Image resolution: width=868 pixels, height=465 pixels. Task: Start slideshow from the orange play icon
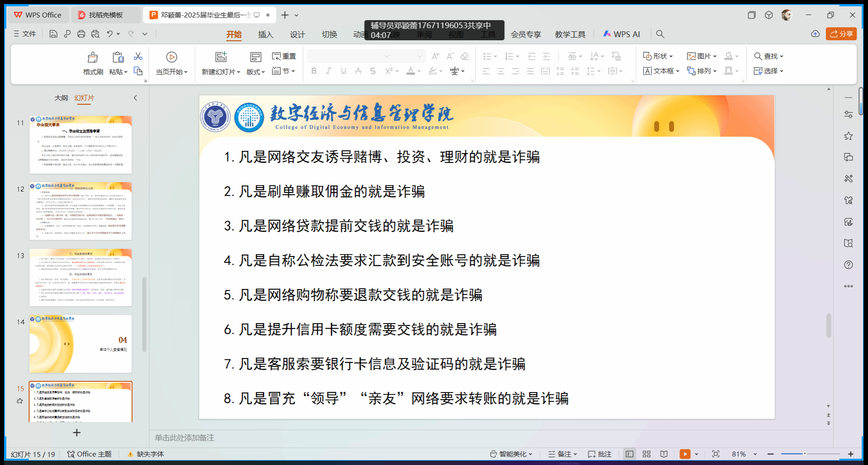685,454
